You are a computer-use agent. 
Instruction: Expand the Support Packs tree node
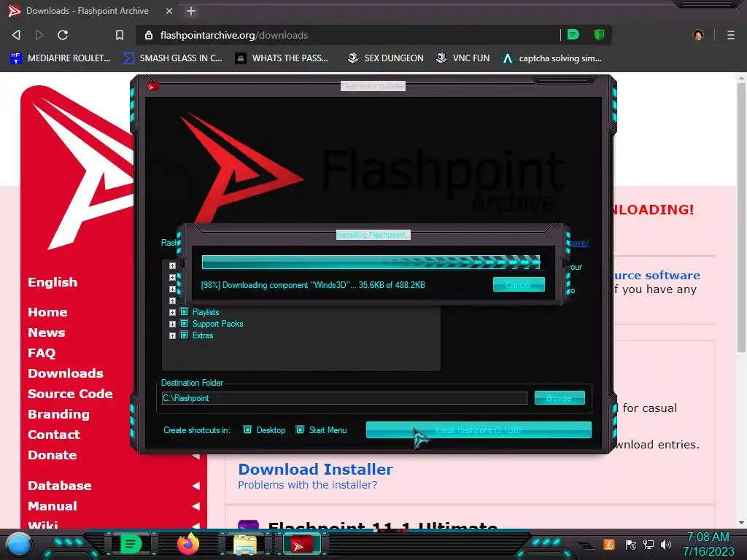(x=172, y=324)
